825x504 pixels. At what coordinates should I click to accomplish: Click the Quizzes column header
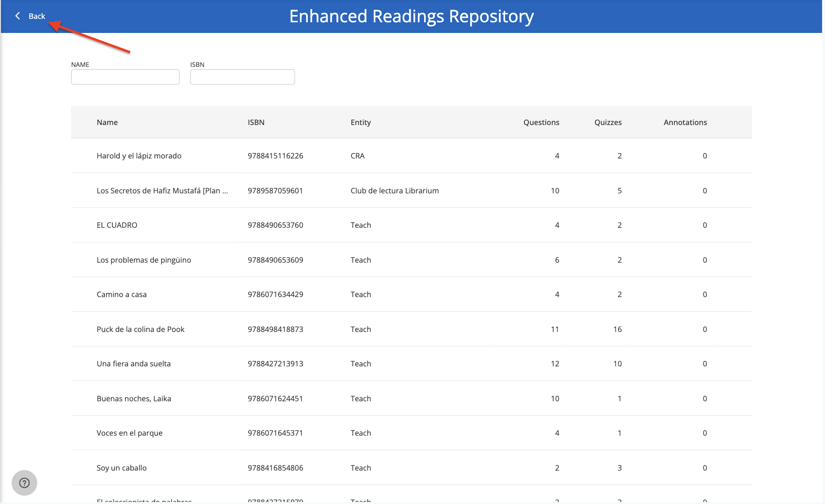(608, 122)
